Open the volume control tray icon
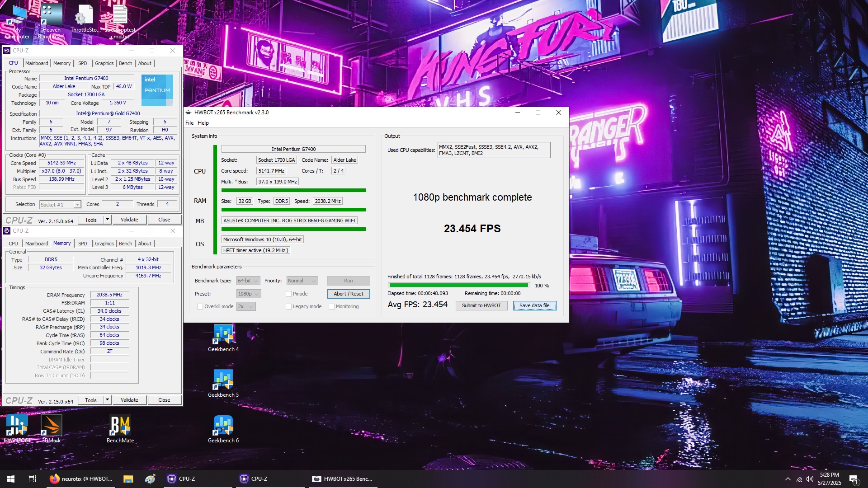 pyautogui.click(x=810, y=479)
